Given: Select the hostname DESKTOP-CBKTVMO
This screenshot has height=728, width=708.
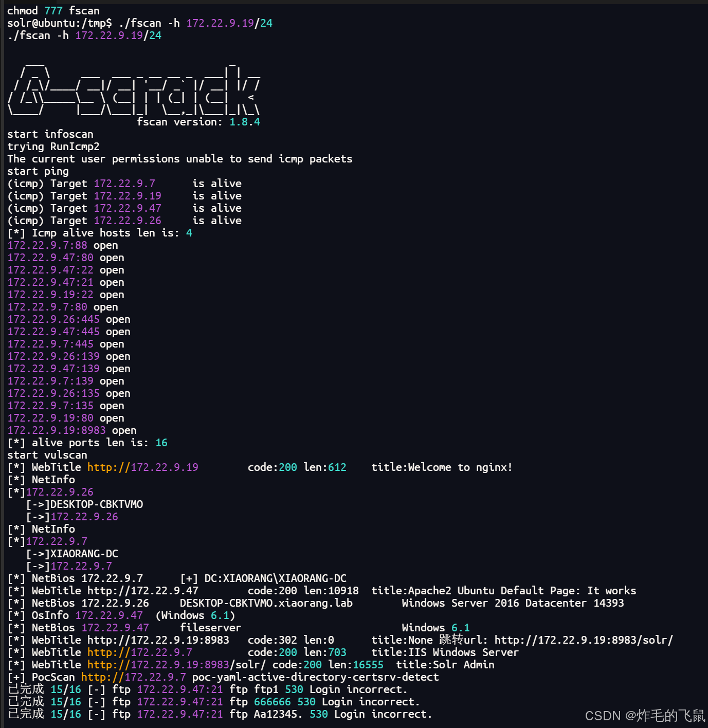Looking at the screenshot, I should (96, 504).
